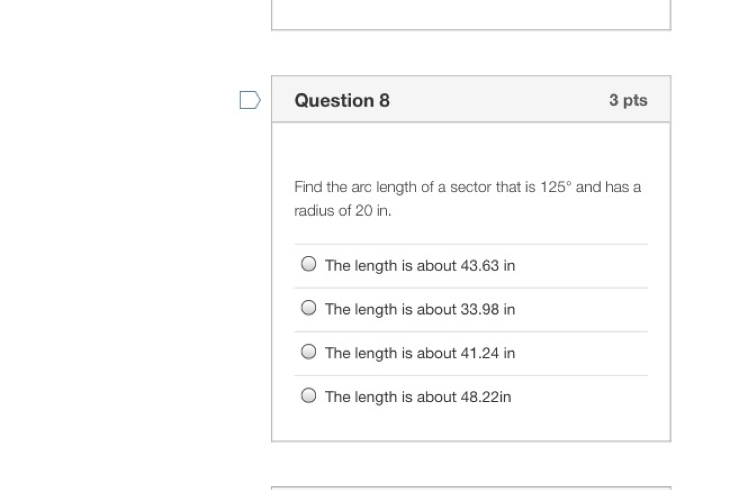Pick the radio button for 41.24 in
Image resolution: width=748 pixels, height=490 pixels.
click(308, 352)
